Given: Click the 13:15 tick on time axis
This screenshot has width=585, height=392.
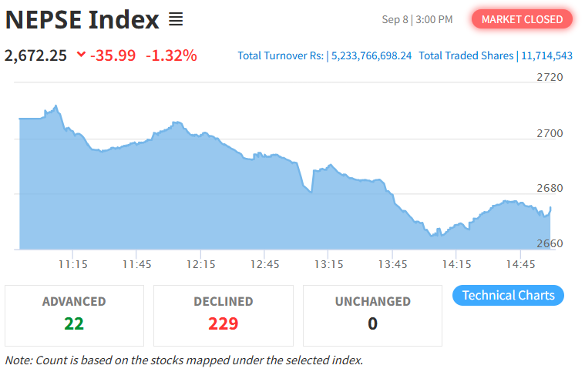Looking at the screenshot, I should coord(328,264).
